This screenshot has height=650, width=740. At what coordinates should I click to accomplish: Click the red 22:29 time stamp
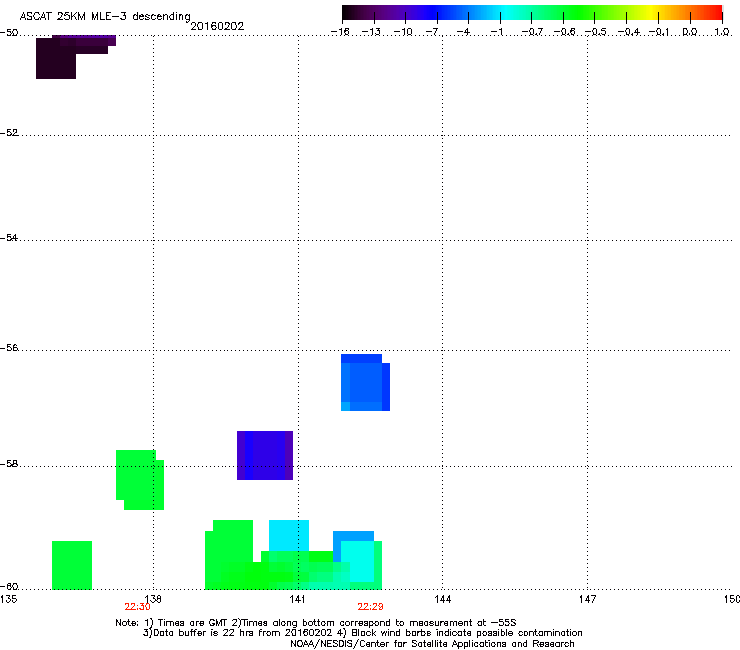coord(370,607)
